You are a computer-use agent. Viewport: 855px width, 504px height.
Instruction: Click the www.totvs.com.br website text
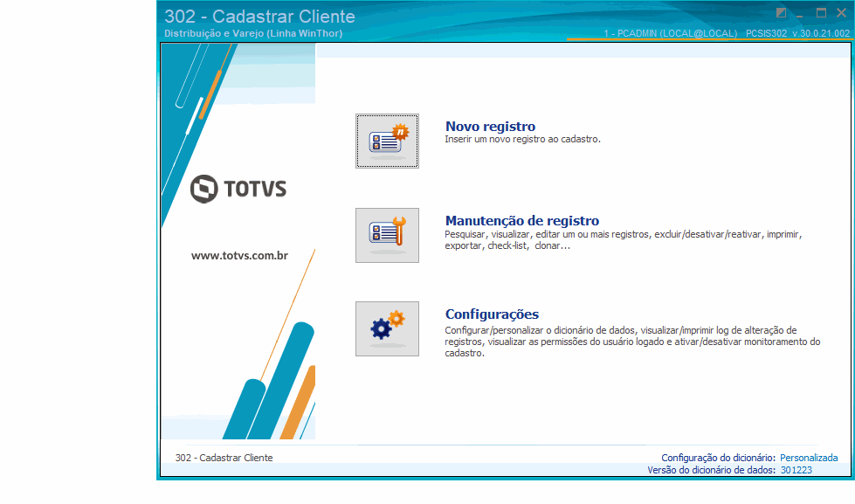pos(239,255)
